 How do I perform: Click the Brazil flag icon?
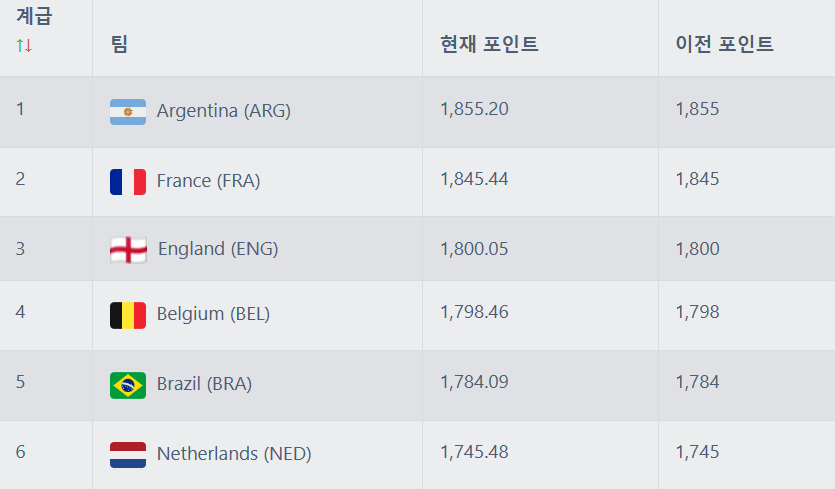point(128,385)
